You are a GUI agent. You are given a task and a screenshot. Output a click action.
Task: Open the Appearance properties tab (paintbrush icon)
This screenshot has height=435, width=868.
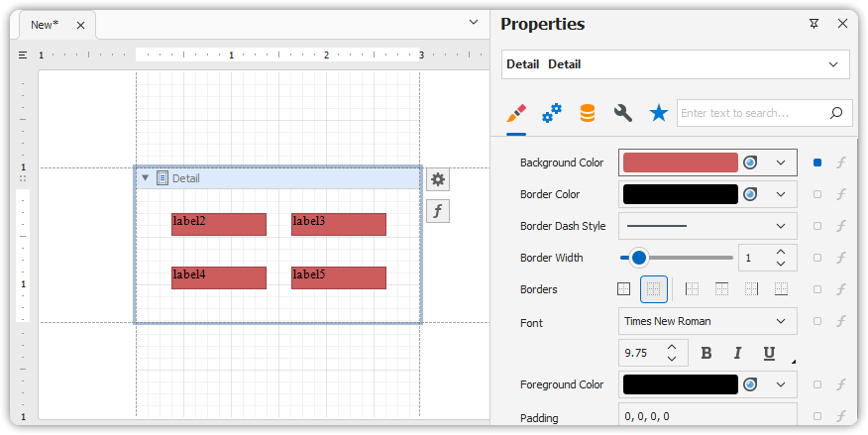515,113
